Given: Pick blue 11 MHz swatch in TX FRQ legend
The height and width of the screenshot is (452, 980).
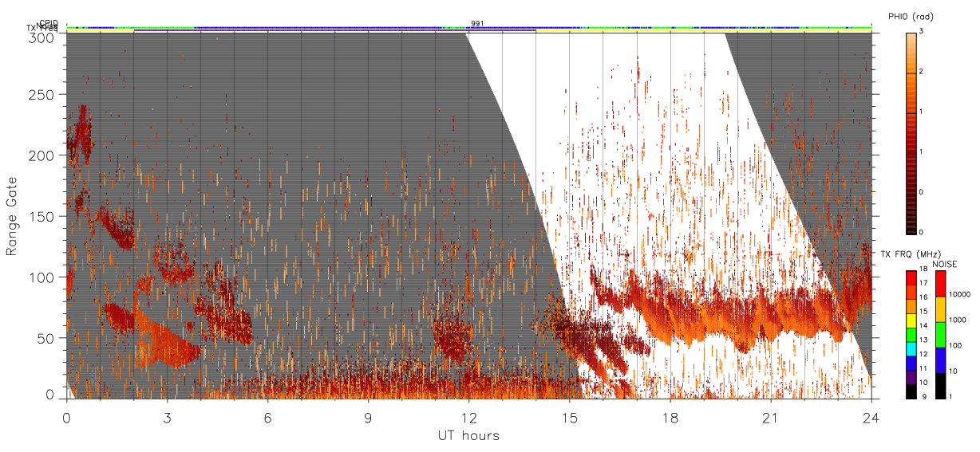Looking at the screenshot, I should coord(911,364).
